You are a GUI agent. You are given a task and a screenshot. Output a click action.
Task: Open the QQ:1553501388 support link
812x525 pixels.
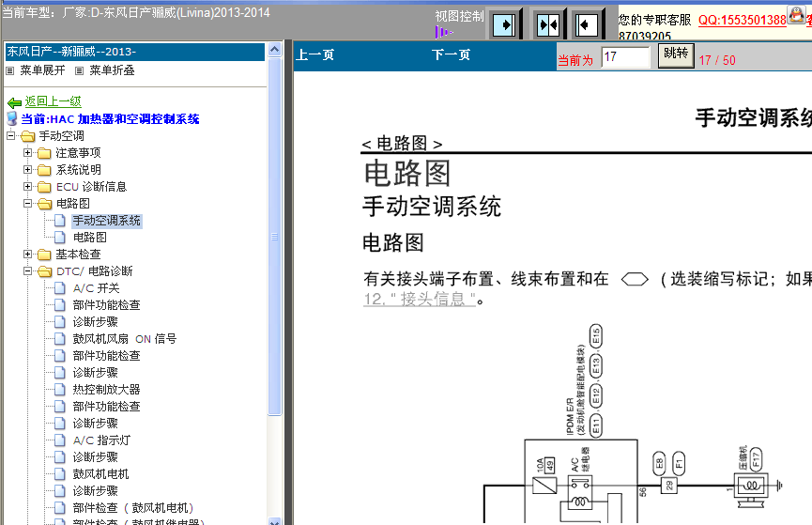[x=743, y=21]
